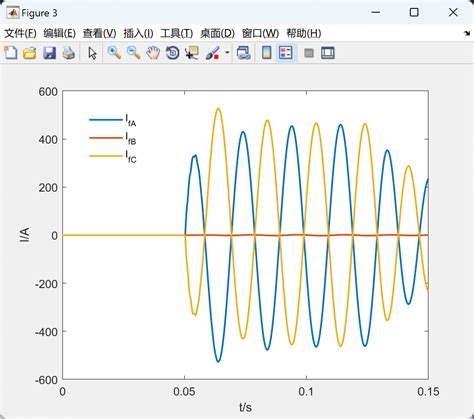Expand the Brush tool dropdown arrow
474x419 pixels.
[227, 53]
